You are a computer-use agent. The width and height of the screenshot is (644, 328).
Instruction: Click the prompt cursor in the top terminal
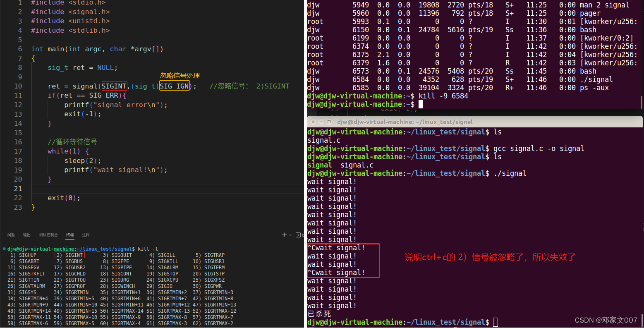[x=421, y=104]
